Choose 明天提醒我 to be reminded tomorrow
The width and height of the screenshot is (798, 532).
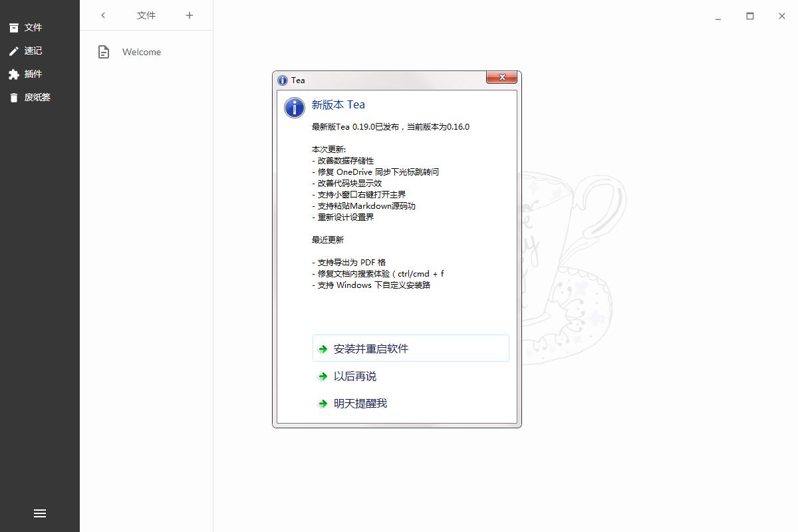tap(411, 404)
